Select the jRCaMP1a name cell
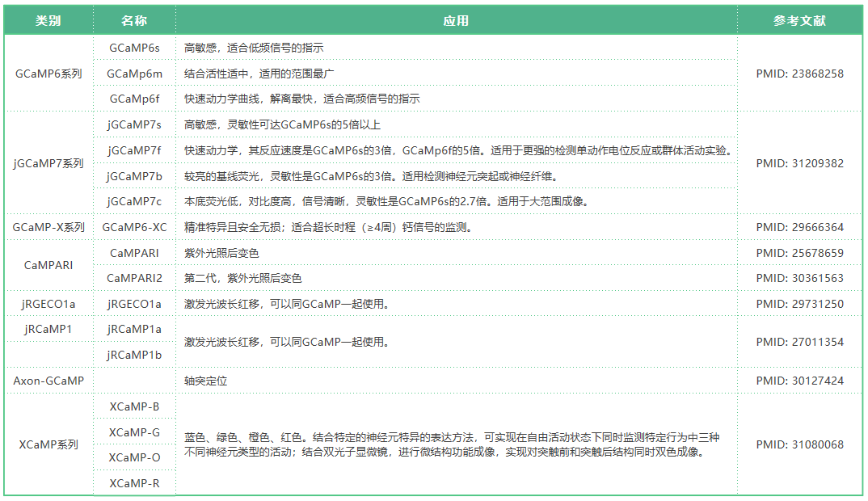Screen dimensions: 868x501 [134, 329]
